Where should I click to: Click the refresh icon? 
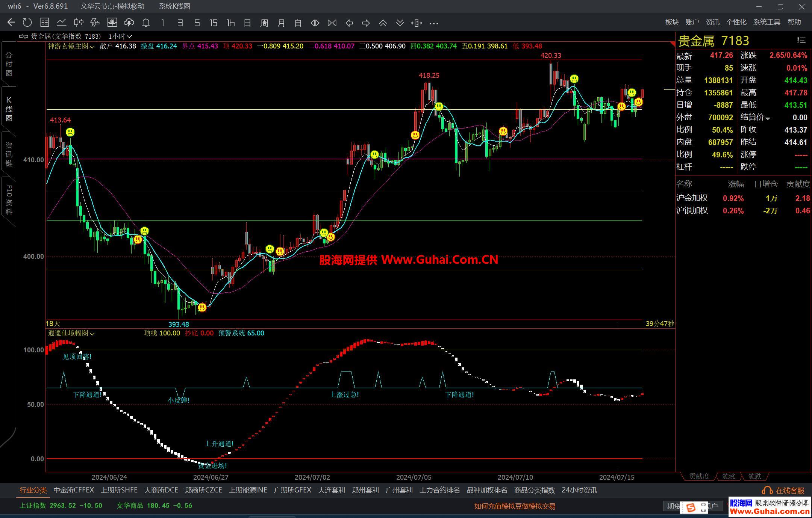click(x=27, y=23)
